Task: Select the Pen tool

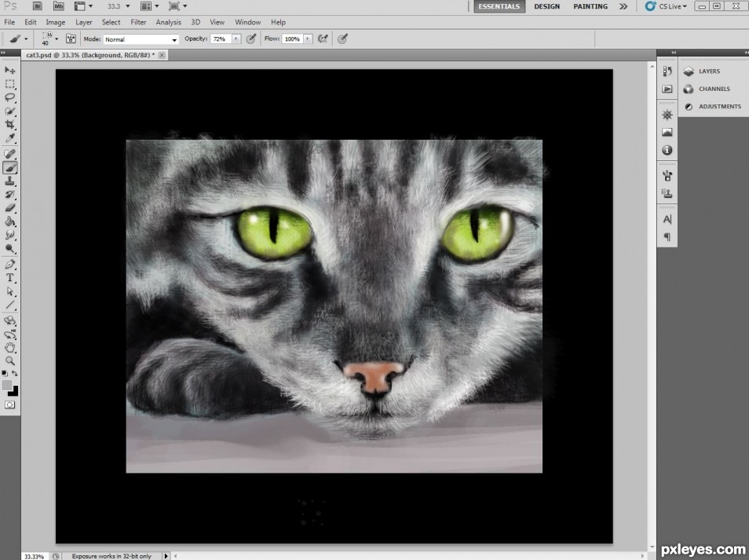Action: [x=10, y=264]
